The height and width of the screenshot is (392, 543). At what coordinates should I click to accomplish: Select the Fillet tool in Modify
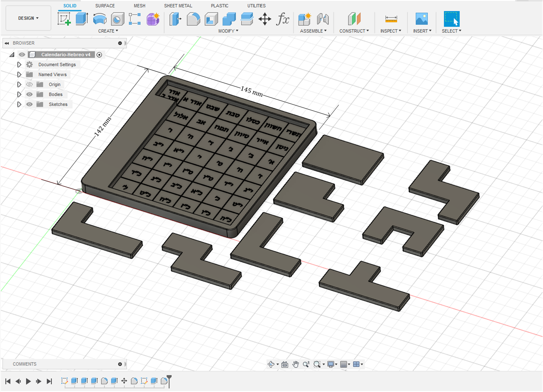coord(193,19)
